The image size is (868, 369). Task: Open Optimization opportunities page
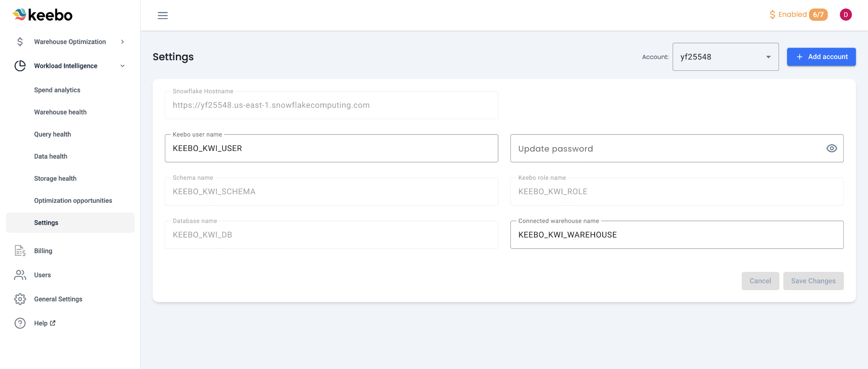(73, 201)
